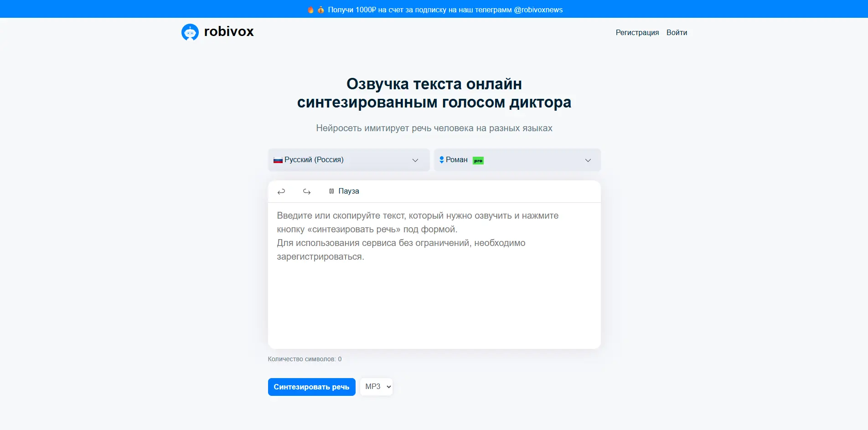Open the Регистрация page

pyautogui.click(x=637, y=32)
